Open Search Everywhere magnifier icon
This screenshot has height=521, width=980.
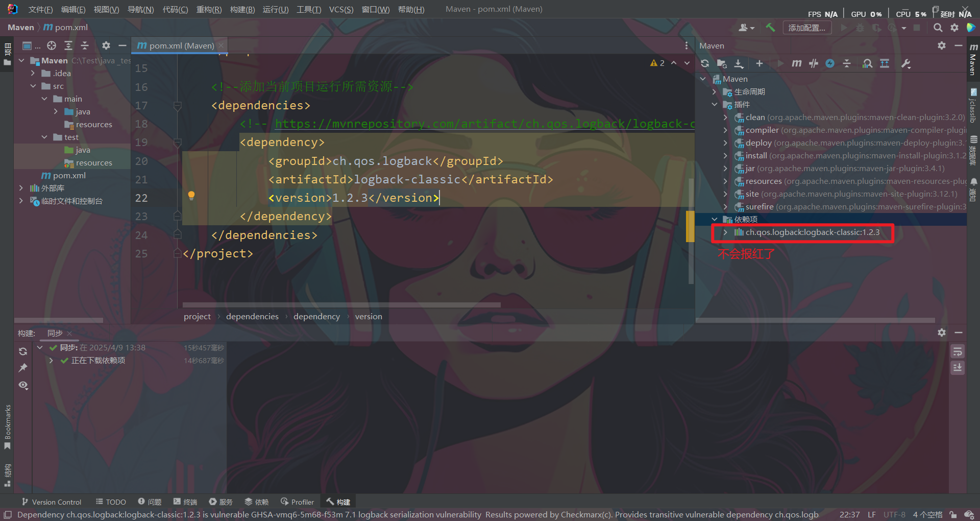(938, 28)
